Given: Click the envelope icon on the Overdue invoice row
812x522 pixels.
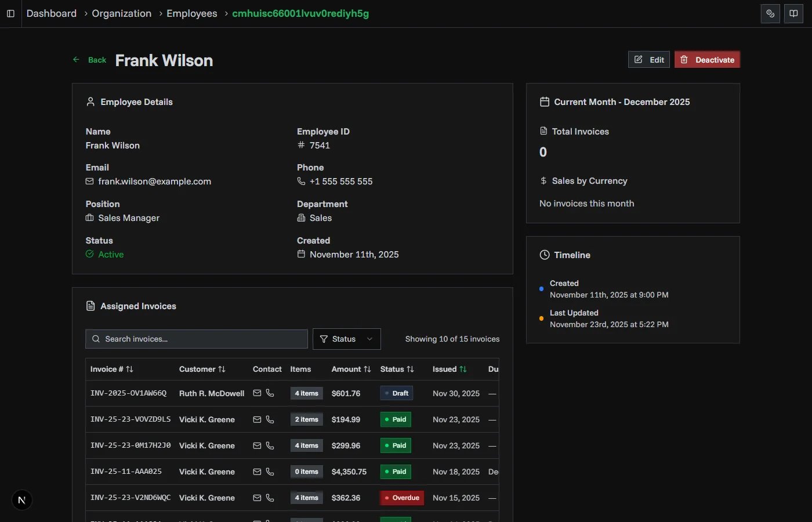Looking at the screenshot, I should click(x=257, y=498).
